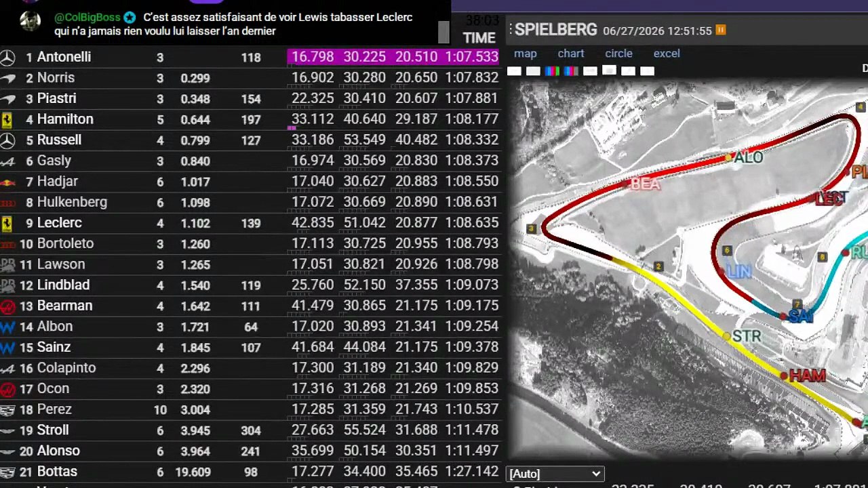Click the team logo beside Lawson

(7, 265)
